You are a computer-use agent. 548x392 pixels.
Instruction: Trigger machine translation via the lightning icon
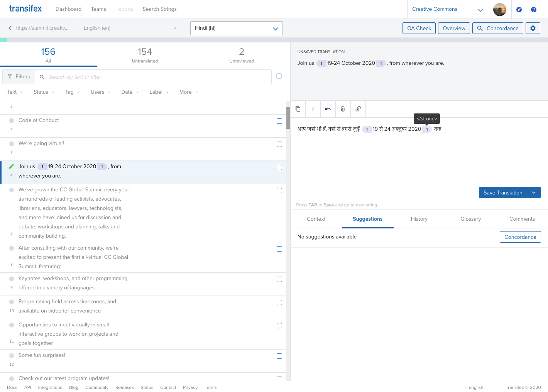(x=313, y=109)
